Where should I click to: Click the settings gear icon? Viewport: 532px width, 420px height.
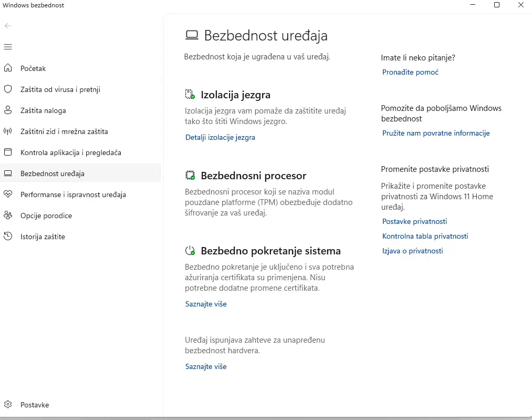(x=8, y=404)
